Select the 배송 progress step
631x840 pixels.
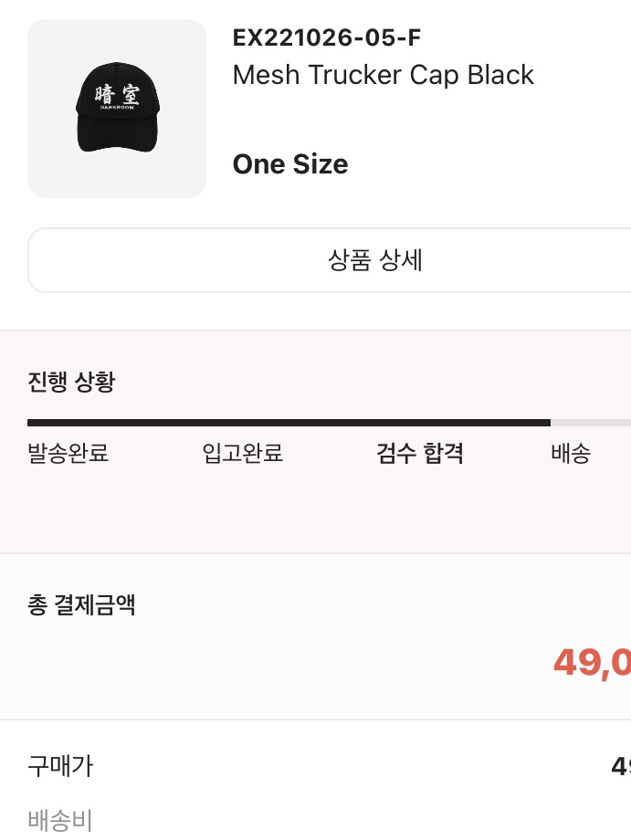[571, 453]
